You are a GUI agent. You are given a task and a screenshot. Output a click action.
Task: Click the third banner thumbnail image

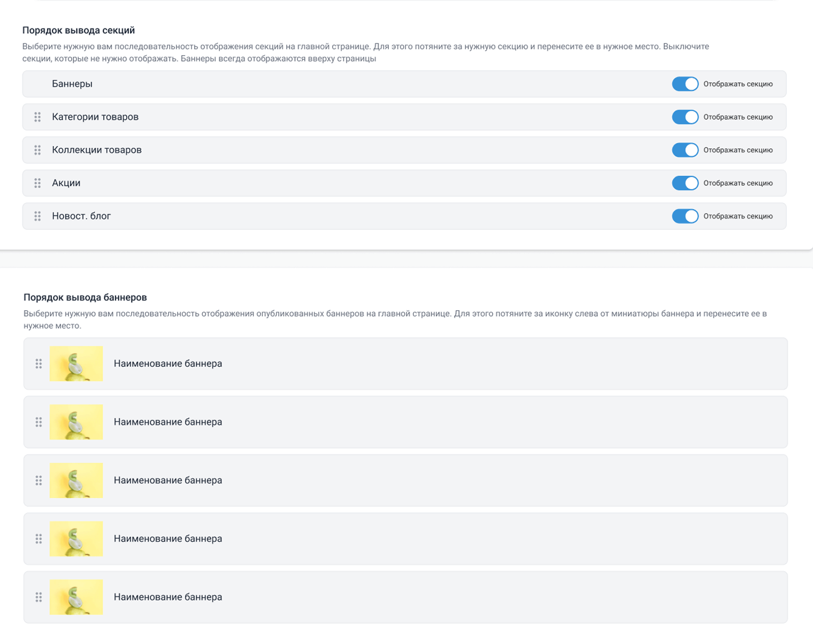click(x=76, y=480)
